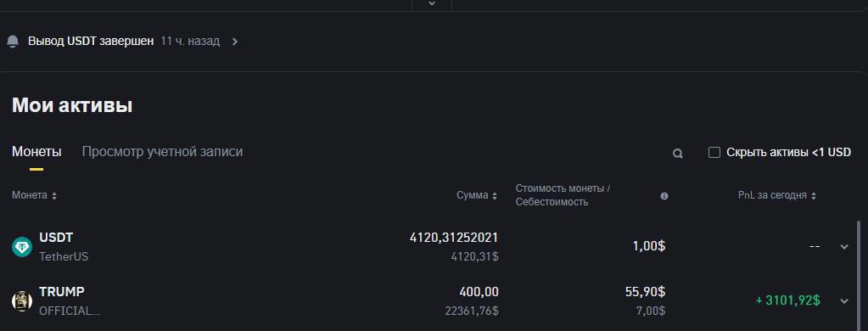Click the TRUMP coin name
The image size is (868, 331).
click(x=61, y=292)
